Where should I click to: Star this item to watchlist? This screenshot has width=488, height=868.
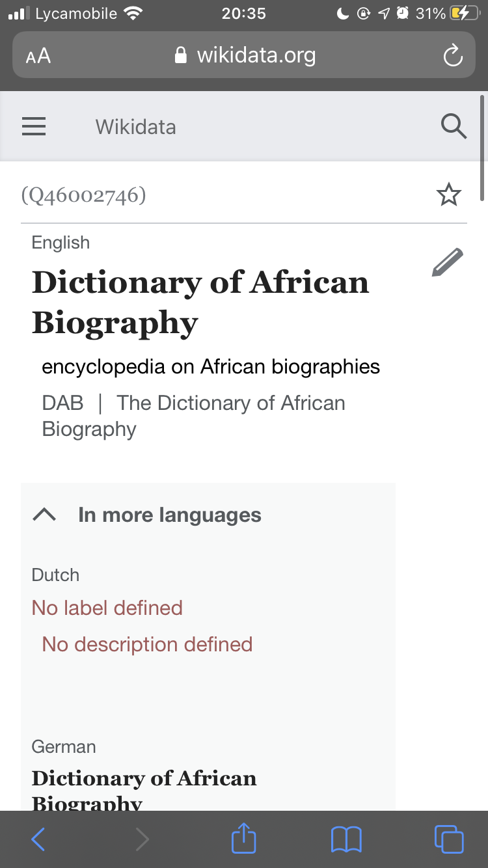448,195
